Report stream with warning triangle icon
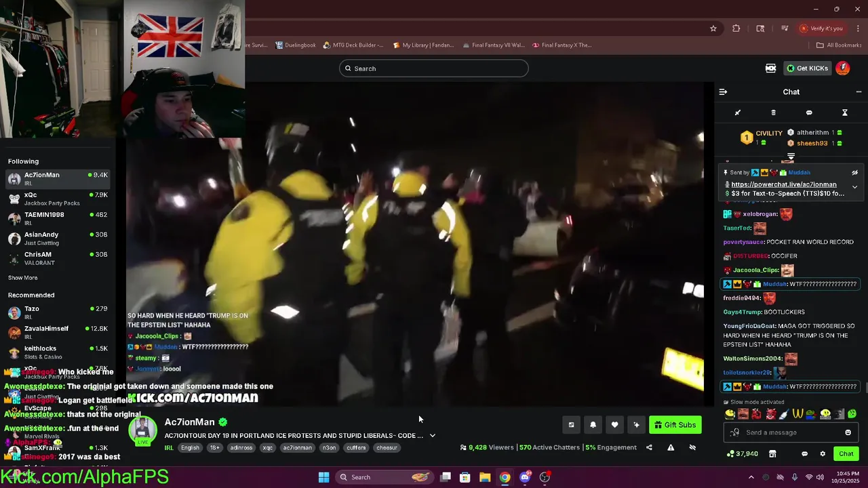This screenshot has width=868, height=488. coord(671,447)
